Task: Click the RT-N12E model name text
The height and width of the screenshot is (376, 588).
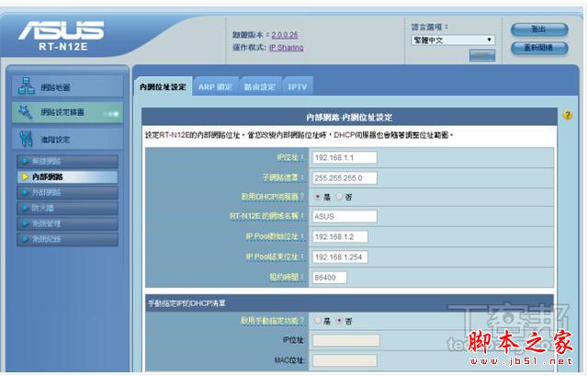Action: 62,47
